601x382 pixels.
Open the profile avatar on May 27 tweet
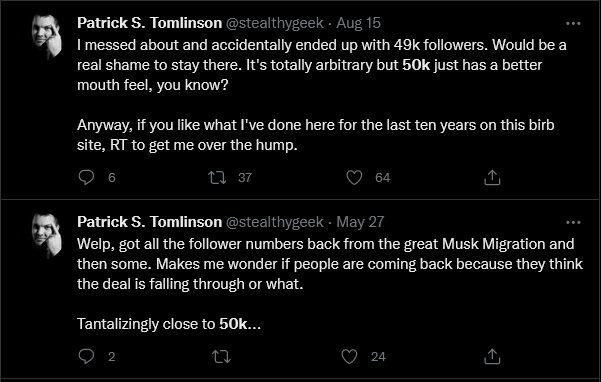pos(47,235)
